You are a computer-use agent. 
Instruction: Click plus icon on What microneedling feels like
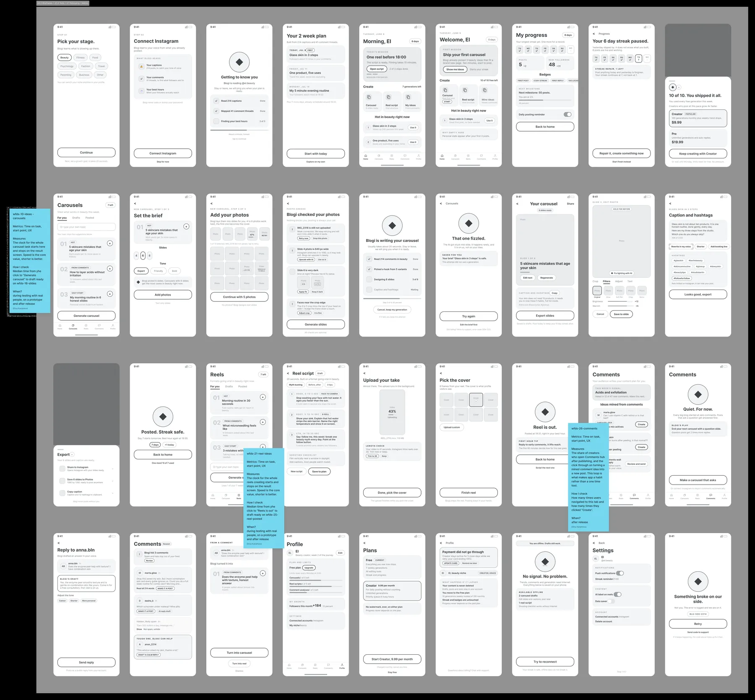263,422
